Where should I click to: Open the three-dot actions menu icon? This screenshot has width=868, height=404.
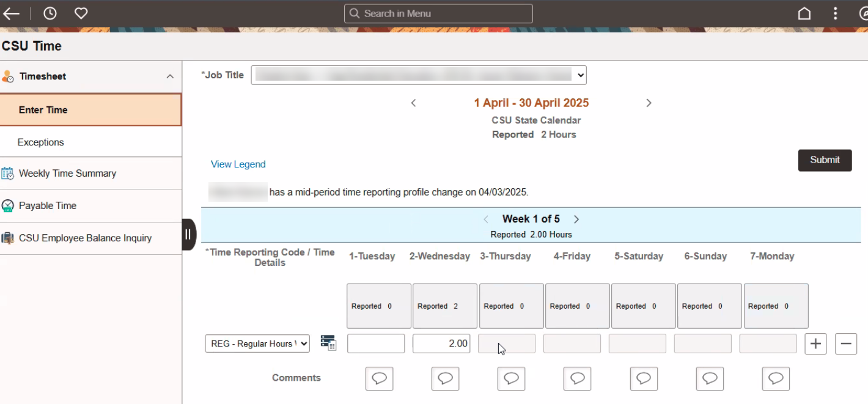[x=836, y=13]
